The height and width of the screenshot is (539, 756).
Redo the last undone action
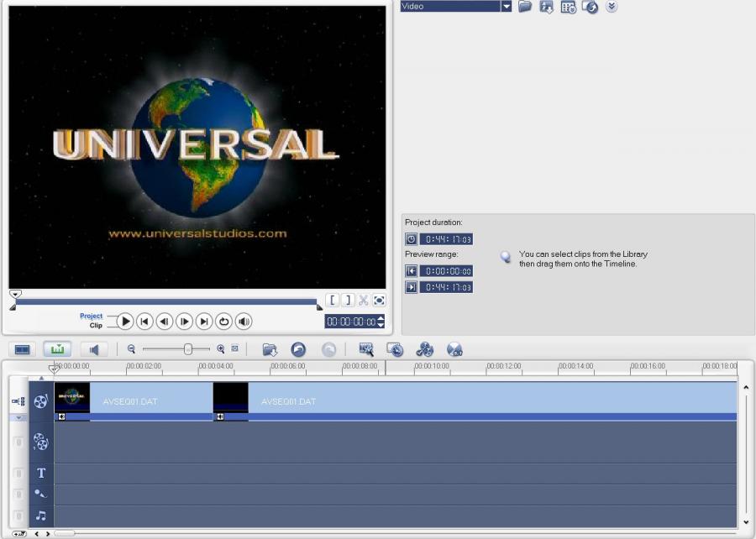(328, 349)
